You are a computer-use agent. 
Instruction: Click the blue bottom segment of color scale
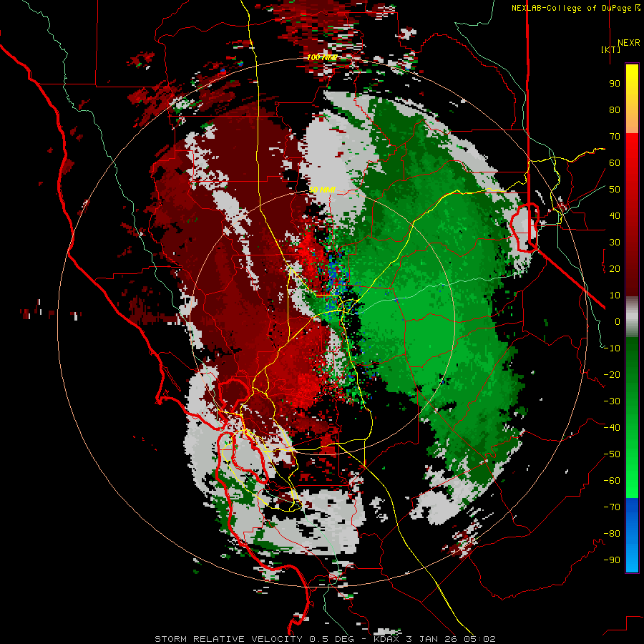pyautogui.click(x=632, y=535)
